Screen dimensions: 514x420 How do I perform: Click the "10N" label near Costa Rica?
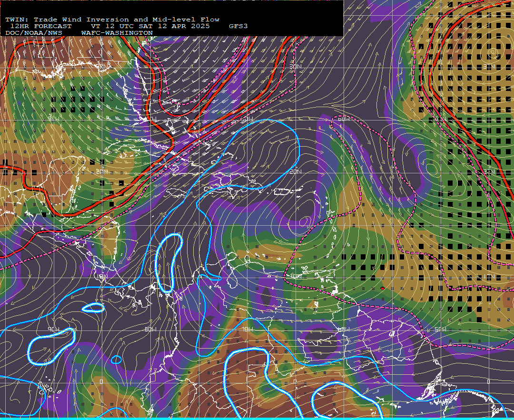pos(102,276)
